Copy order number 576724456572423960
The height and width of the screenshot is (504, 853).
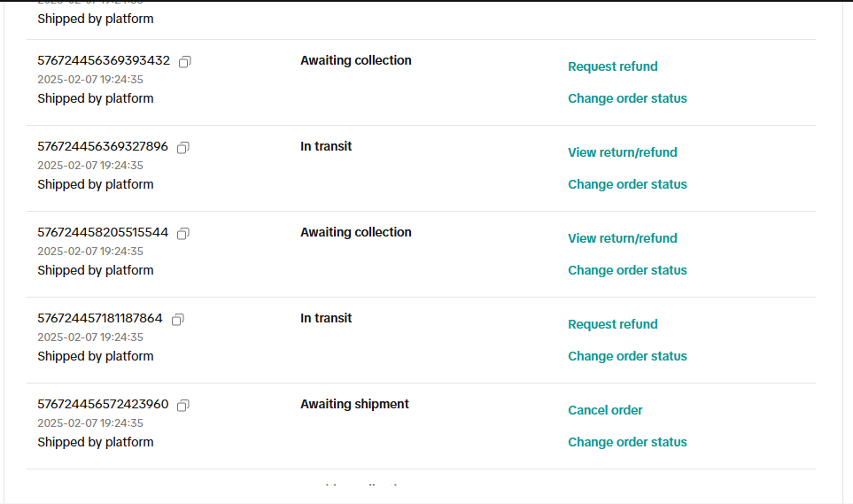click(182, 406)
